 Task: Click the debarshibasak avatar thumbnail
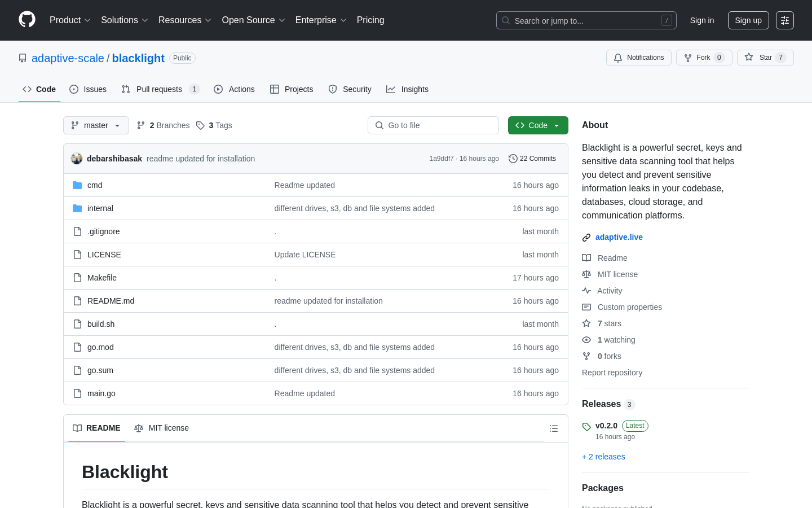(x=77, y=159)
